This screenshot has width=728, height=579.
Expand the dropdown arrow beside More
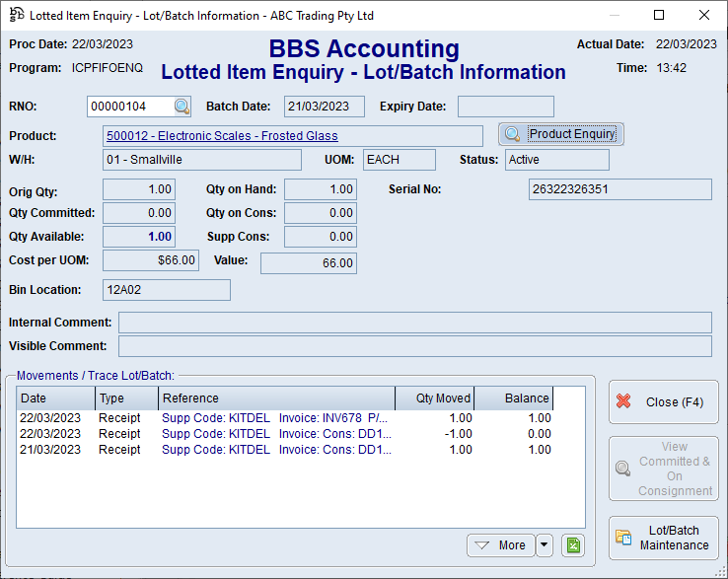(x=545, y=544)
